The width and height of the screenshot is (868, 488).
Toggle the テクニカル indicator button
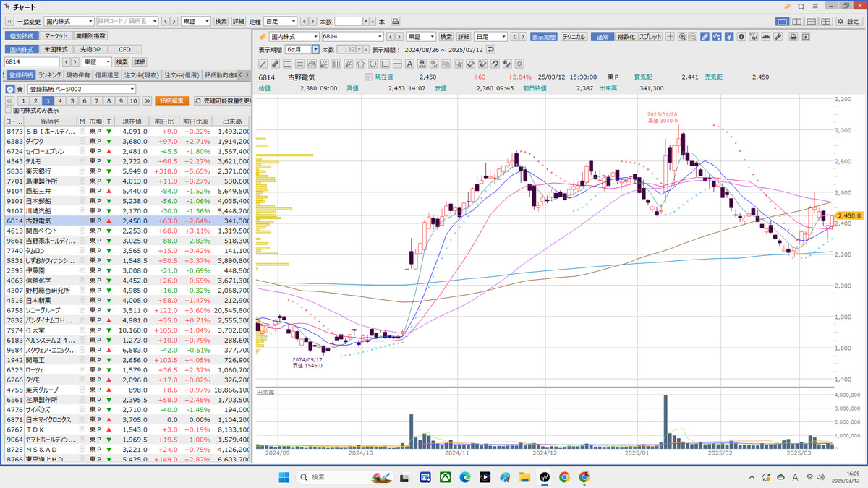coord(574,37)
